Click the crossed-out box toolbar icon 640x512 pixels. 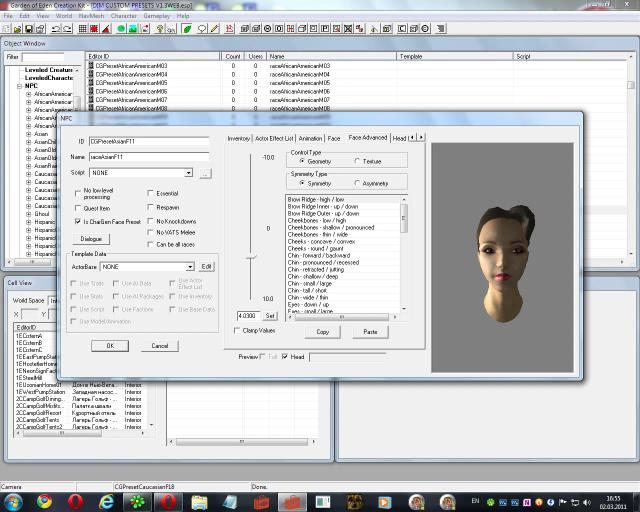coord(348,29)
